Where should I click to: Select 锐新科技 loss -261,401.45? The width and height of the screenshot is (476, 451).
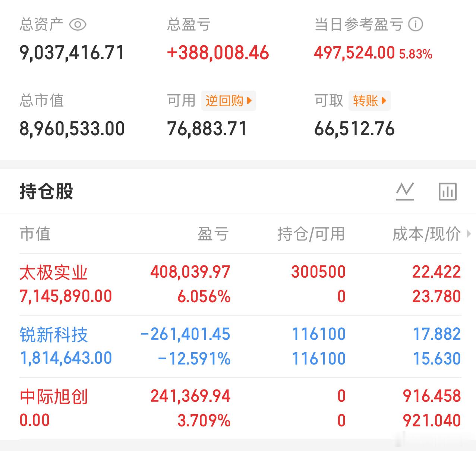(x=185, y=334)
